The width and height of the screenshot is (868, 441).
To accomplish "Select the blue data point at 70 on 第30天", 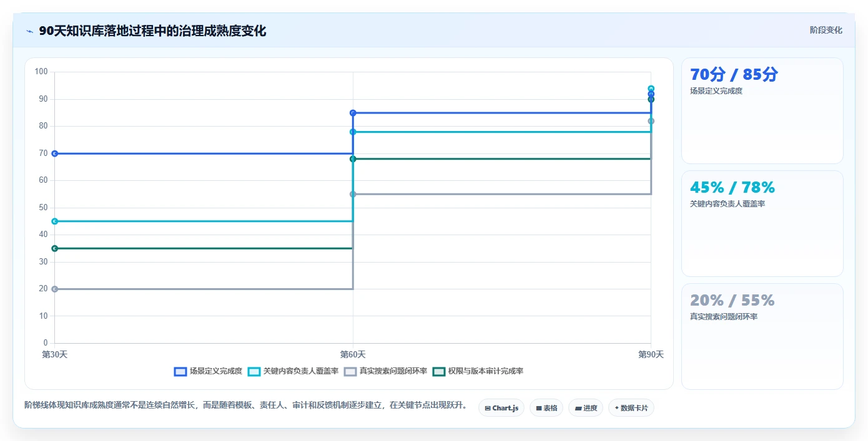I will (x=55, y=153).
